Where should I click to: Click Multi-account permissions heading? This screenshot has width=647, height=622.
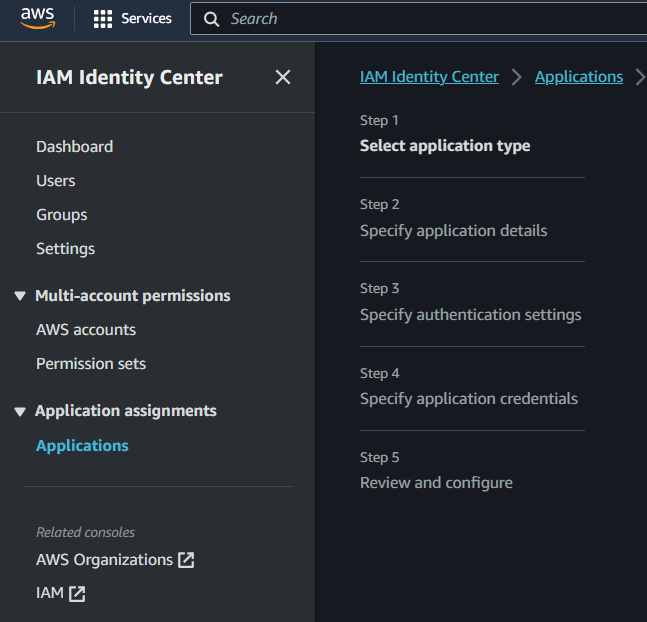(133, 296)
